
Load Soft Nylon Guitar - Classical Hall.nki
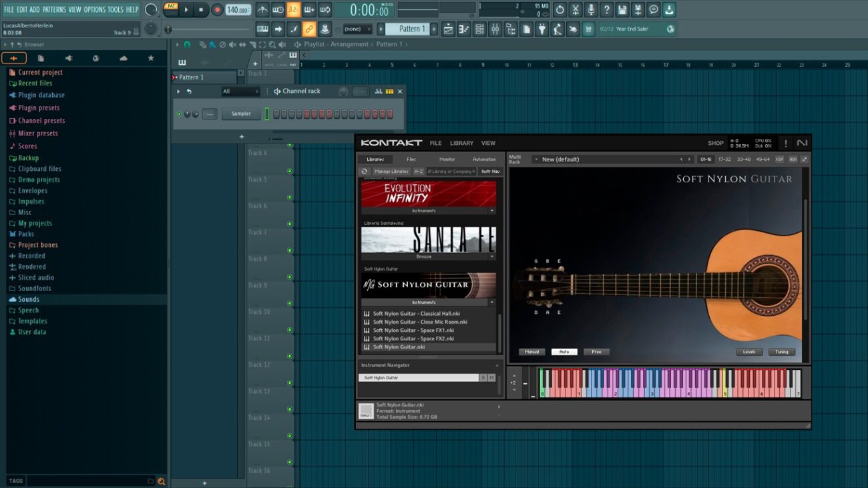[416, 314]
